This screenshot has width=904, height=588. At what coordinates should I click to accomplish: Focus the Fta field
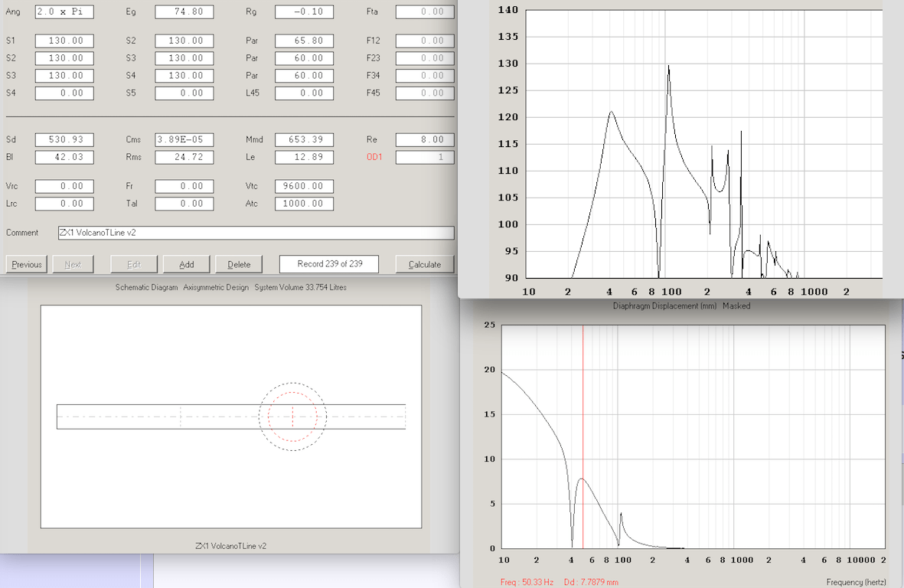(x=425, y=11)
